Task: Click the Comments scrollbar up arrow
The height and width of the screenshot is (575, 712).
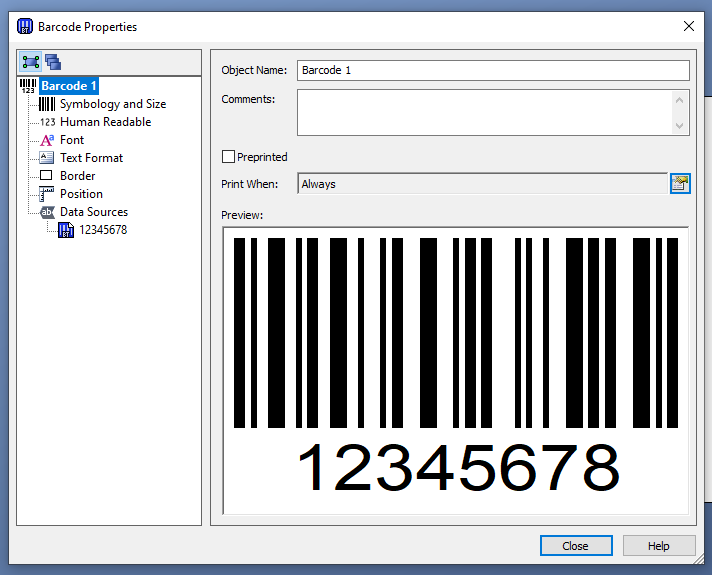Action: pyautogui.click(x=679, y=100)
